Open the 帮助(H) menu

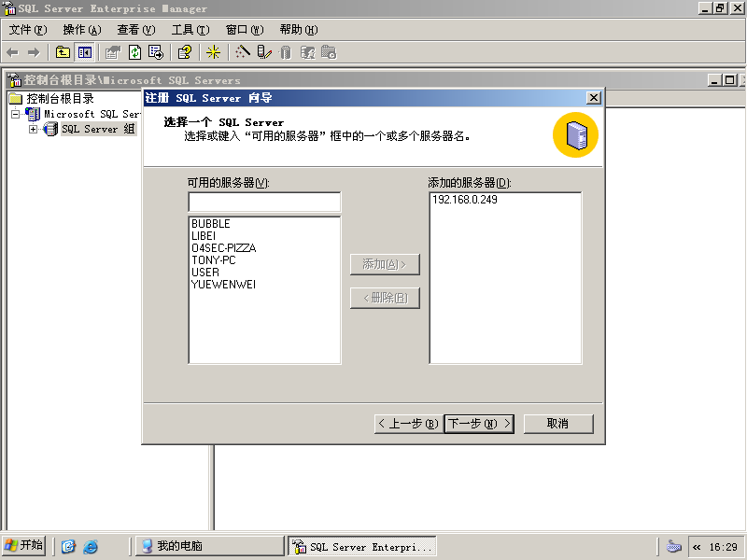click(x=299, y=30)
